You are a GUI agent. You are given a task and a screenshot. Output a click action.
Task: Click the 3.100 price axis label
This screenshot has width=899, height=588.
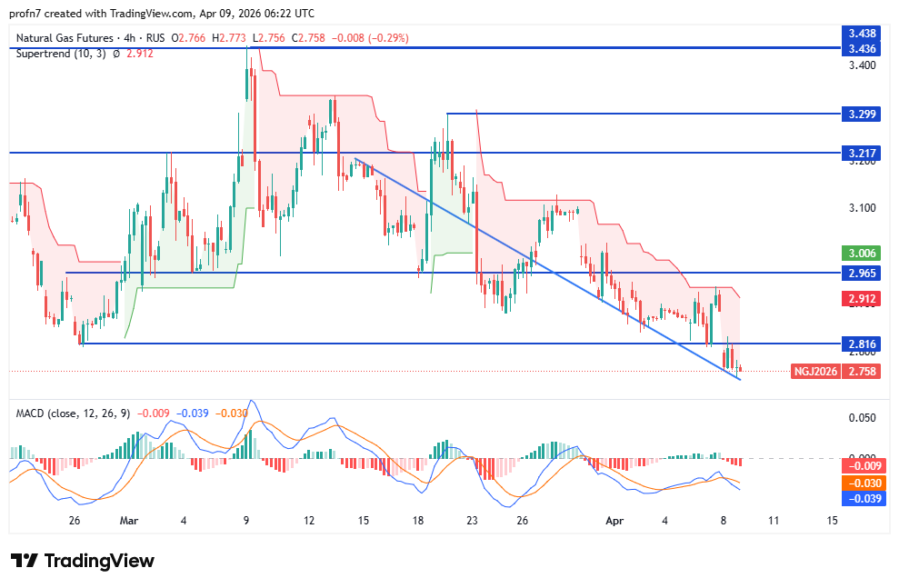(863, 207)
